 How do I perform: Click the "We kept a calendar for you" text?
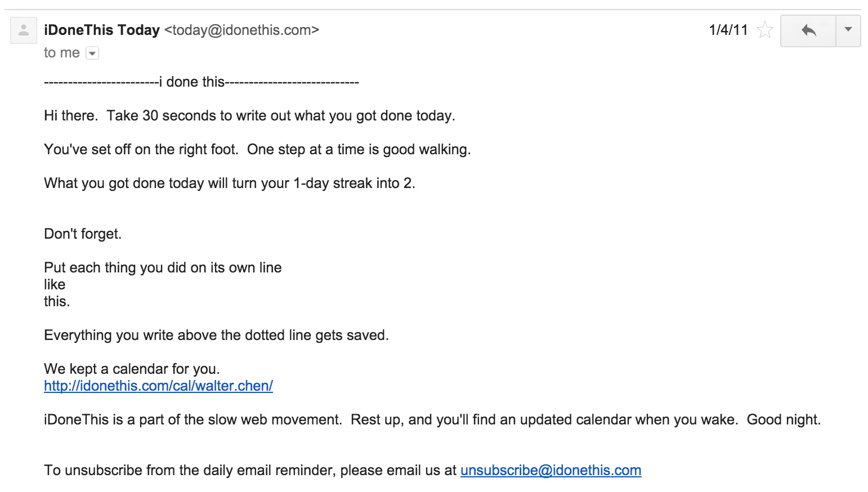pyautogui.click(x=132, y=369)
